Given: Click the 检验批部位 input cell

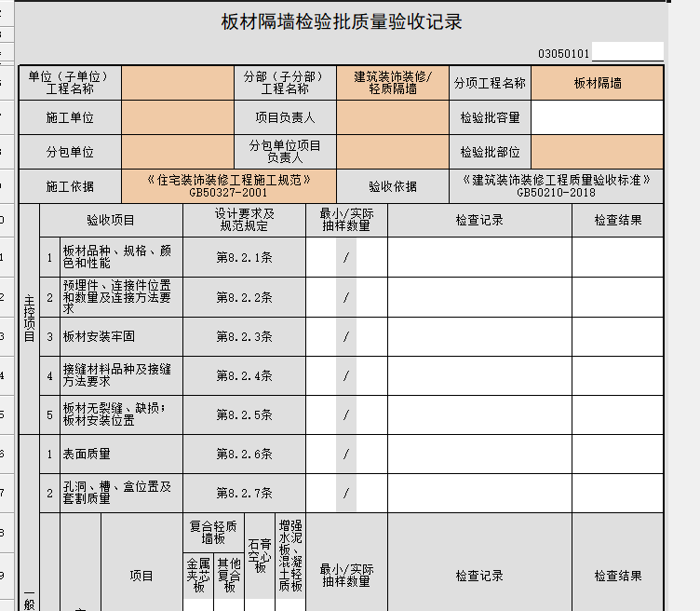Looking at the screenshot, I should pyautogui.click(x=597, y=152).
